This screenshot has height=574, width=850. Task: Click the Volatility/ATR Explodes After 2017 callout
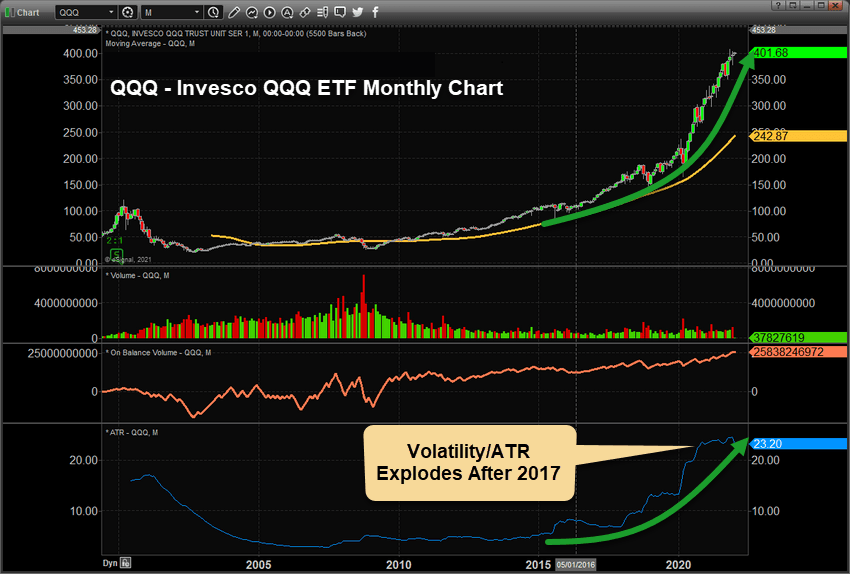(469, 463)
